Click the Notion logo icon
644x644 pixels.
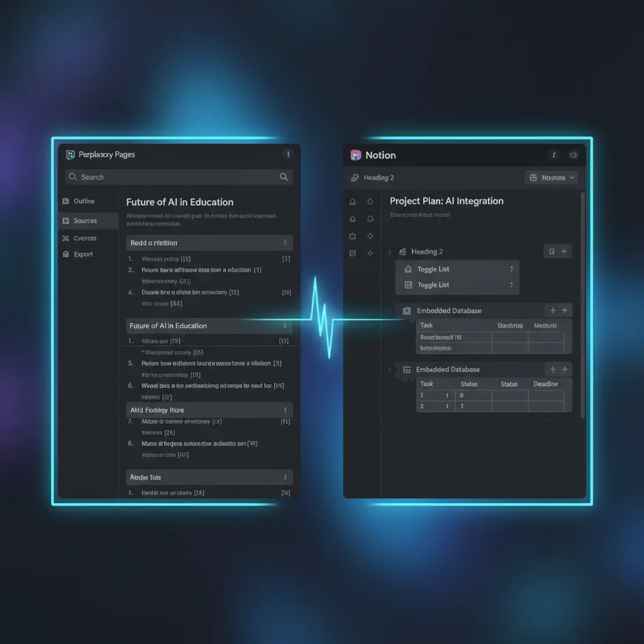[357, 155]
